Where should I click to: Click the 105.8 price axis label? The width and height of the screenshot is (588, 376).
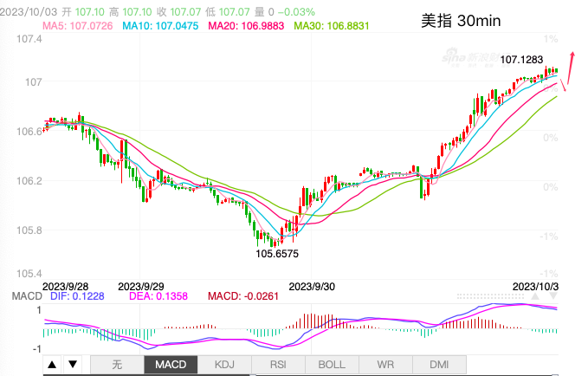pyautogui.click(x=29, y=230)
